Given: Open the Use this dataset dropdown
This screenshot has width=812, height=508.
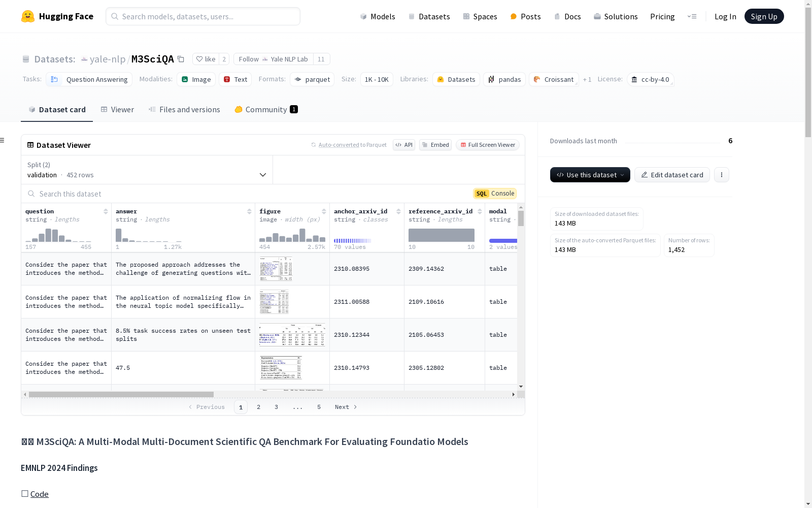Looking at the screenshot, I should (590, 175).
